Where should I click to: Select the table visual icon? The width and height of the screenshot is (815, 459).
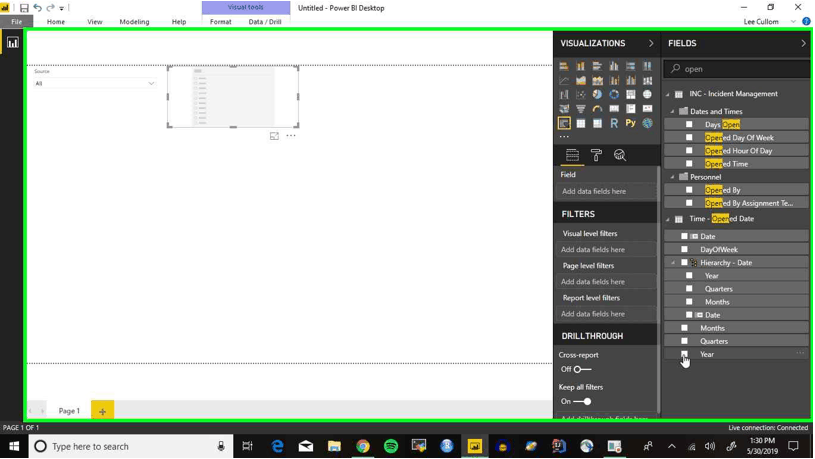pyautogui.click(x=581, y=123)
